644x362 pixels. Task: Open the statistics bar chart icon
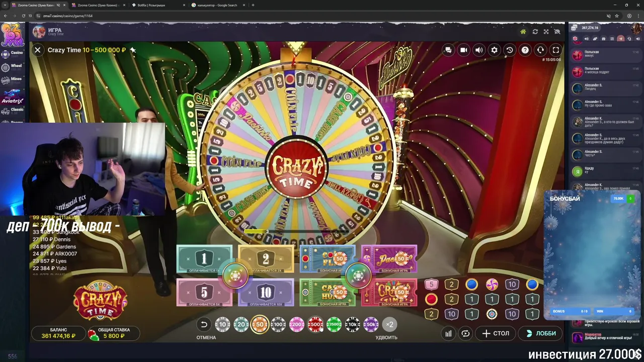coord(448,333)
